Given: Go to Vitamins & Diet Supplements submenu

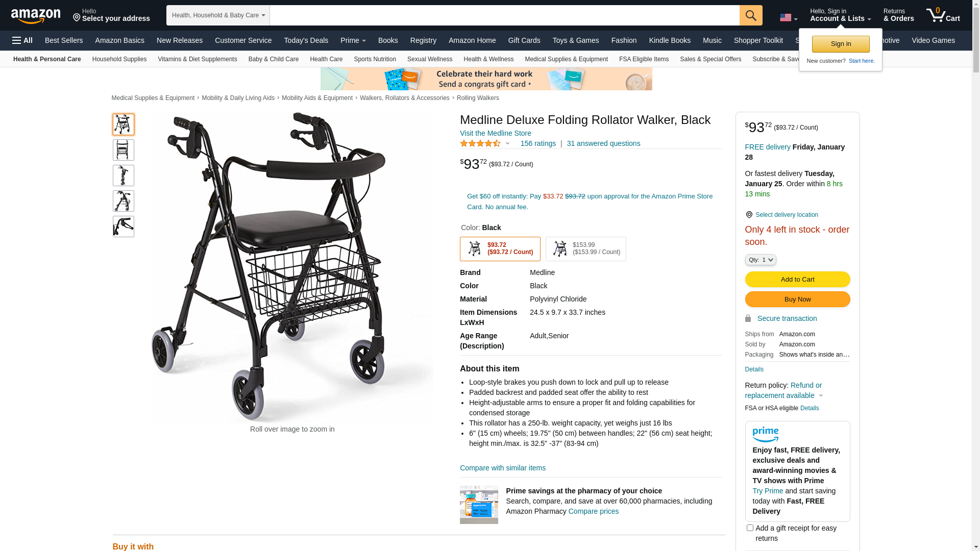Looking at the screenshot, I should pos(198,59).
